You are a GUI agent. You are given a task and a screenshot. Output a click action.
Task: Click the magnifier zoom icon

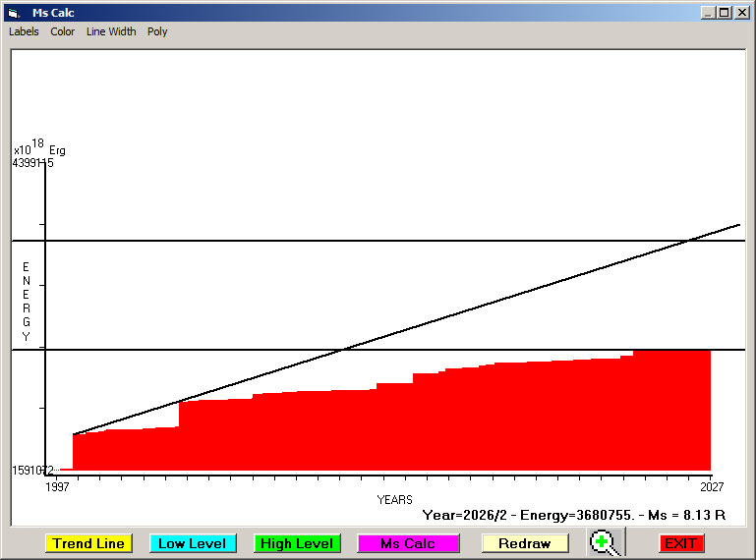click(604, 542)
